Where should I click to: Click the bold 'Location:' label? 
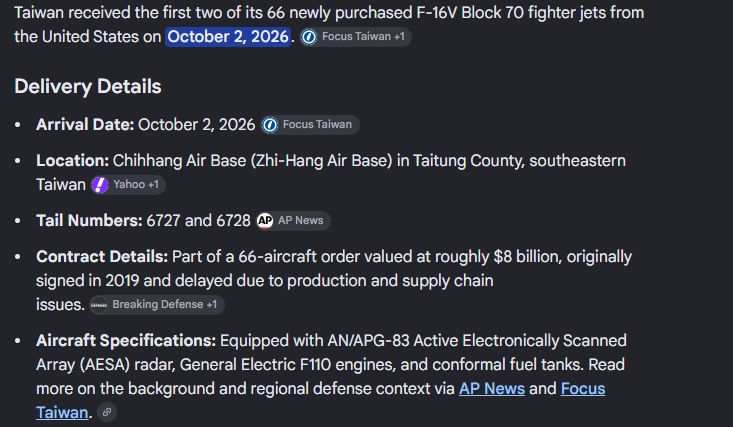72,160
